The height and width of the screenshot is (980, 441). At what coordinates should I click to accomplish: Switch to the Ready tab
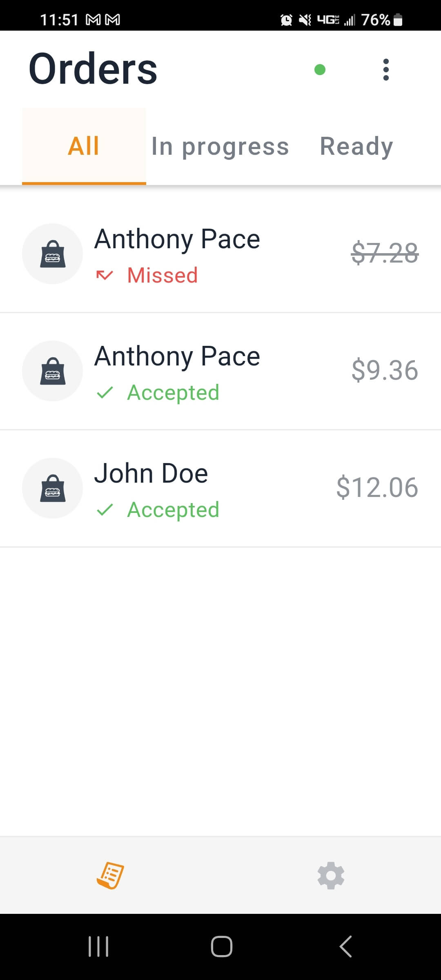[x=356, y=146]
